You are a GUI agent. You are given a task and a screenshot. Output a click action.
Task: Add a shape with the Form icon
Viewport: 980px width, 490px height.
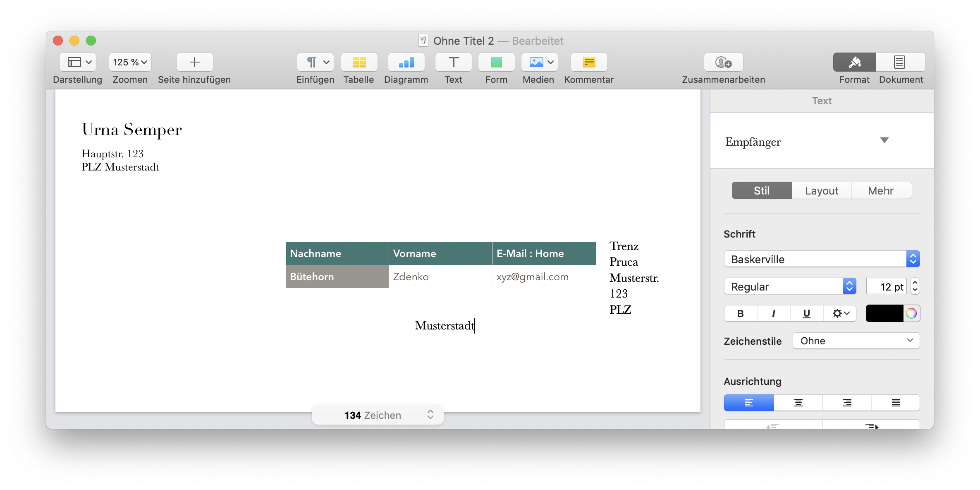496,62
